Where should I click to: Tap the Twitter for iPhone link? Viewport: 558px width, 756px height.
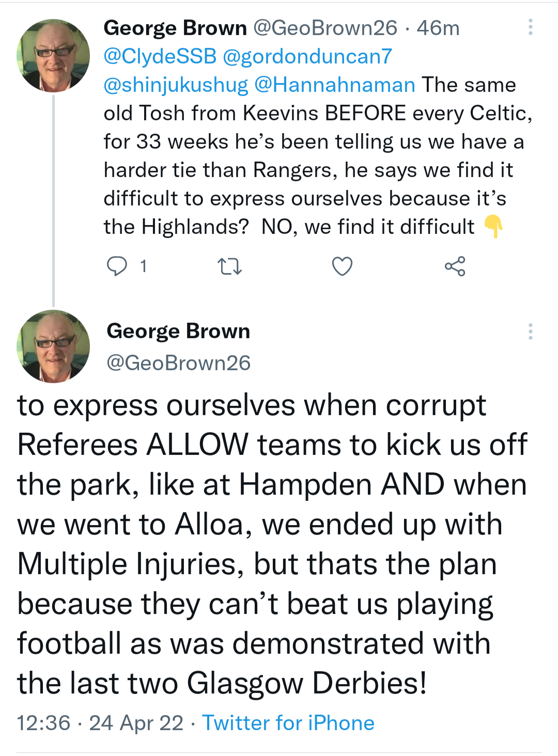(288, 723)
